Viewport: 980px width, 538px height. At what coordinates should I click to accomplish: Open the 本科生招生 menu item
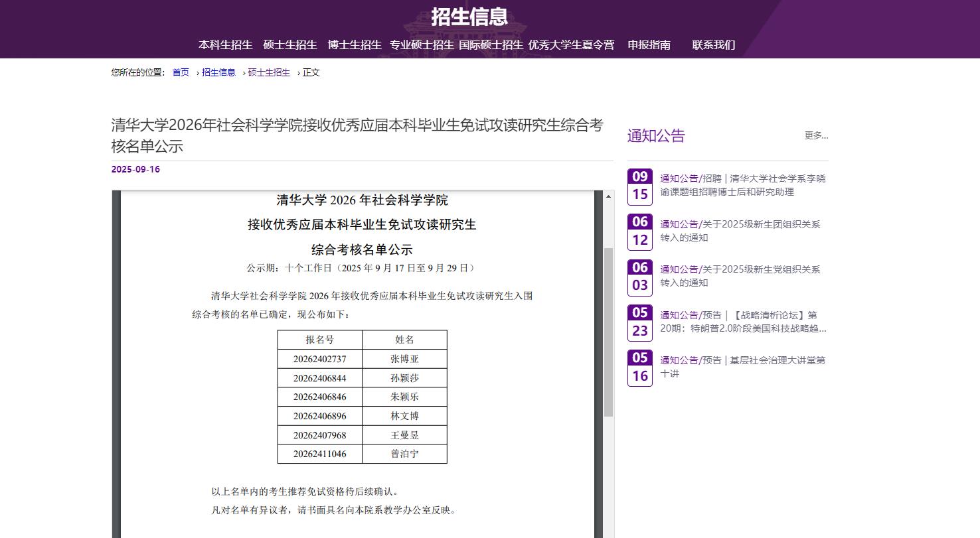(225, 45)
